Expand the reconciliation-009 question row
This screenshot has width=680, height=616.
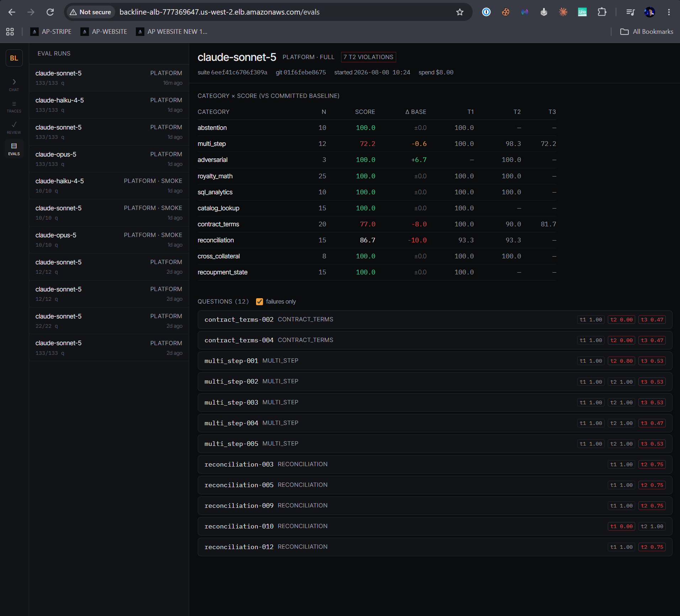[x=435, y=506]
